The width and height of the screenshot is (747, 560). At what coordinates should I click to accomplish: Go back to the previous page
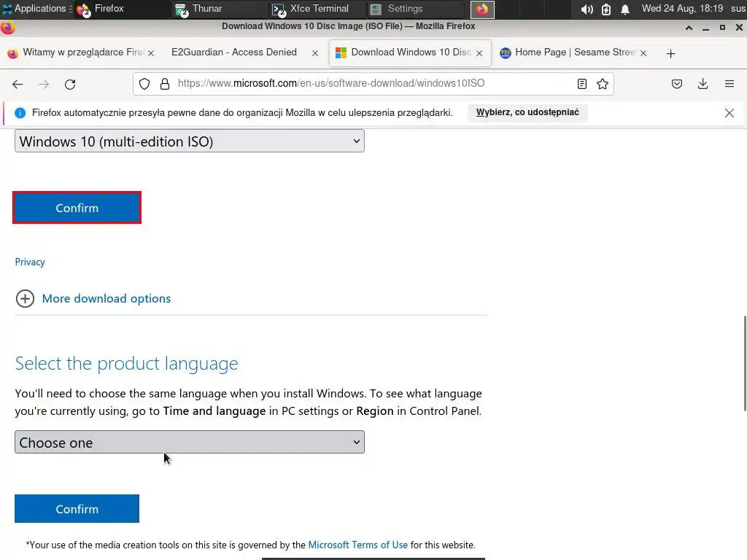coord(18,85)
